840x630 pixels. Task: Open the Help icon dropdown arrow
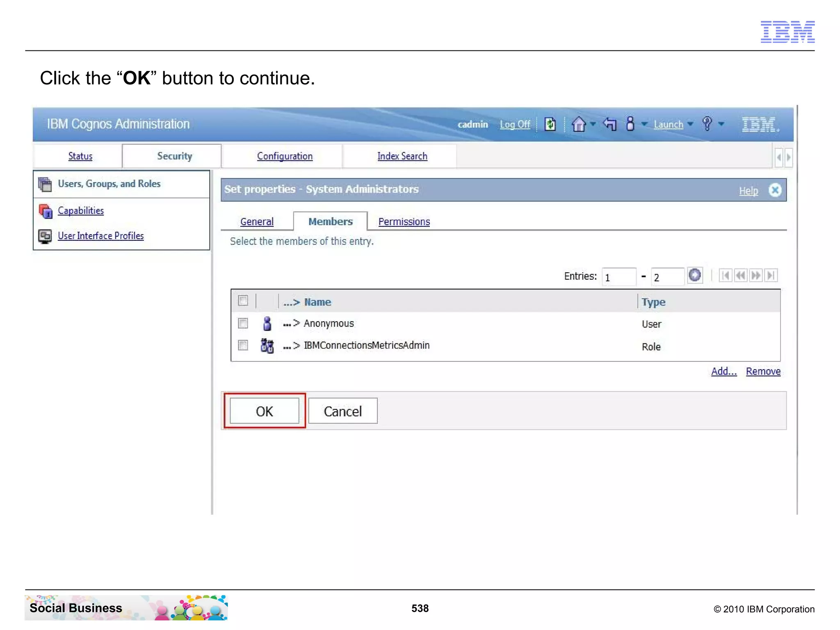click(x=721, y=124)
